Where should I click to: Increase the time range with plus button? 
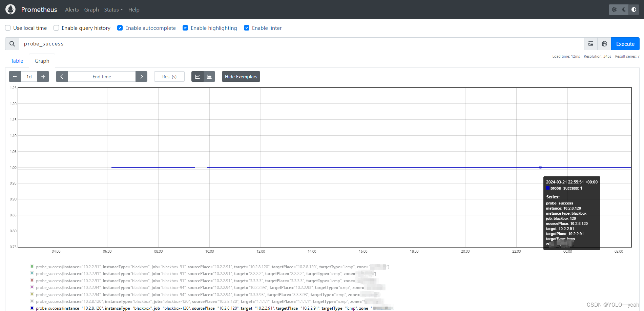tap(43, 77)
